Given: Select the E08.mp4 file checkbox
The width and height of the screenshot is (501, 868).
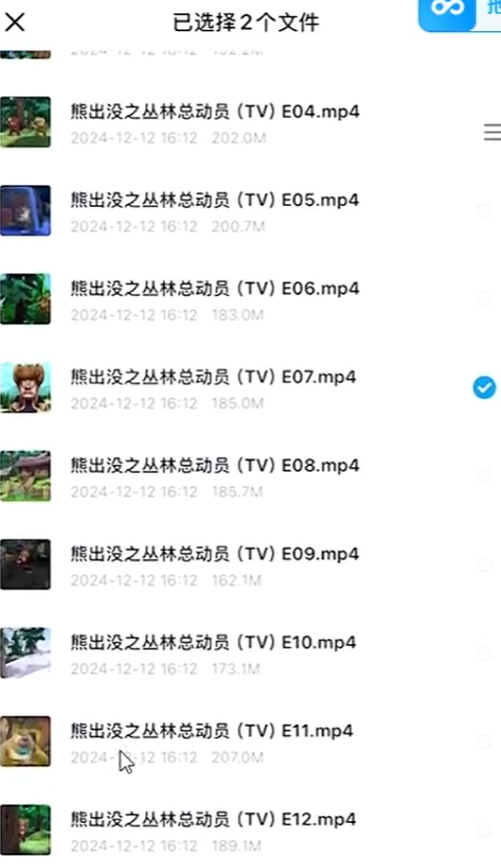Looking at the screenshot, I should click(484, 476).
